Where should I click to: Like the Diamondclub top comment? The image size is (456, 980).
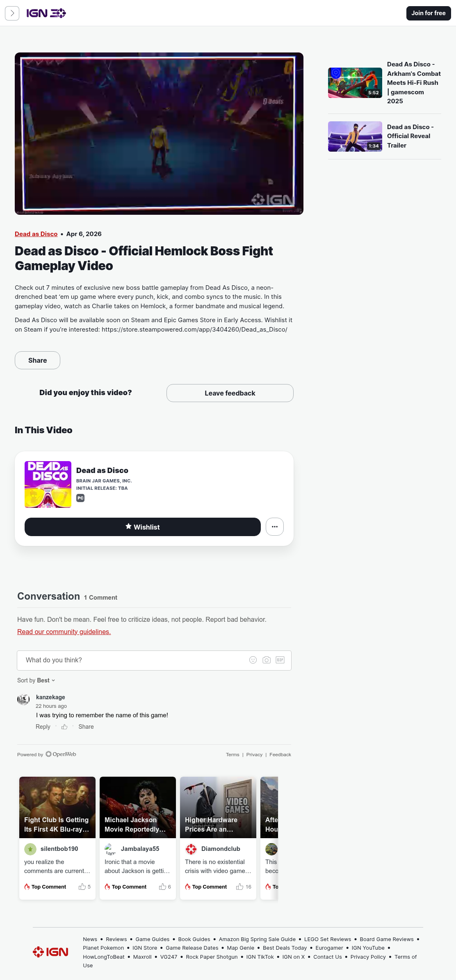(x=240, y=887)
